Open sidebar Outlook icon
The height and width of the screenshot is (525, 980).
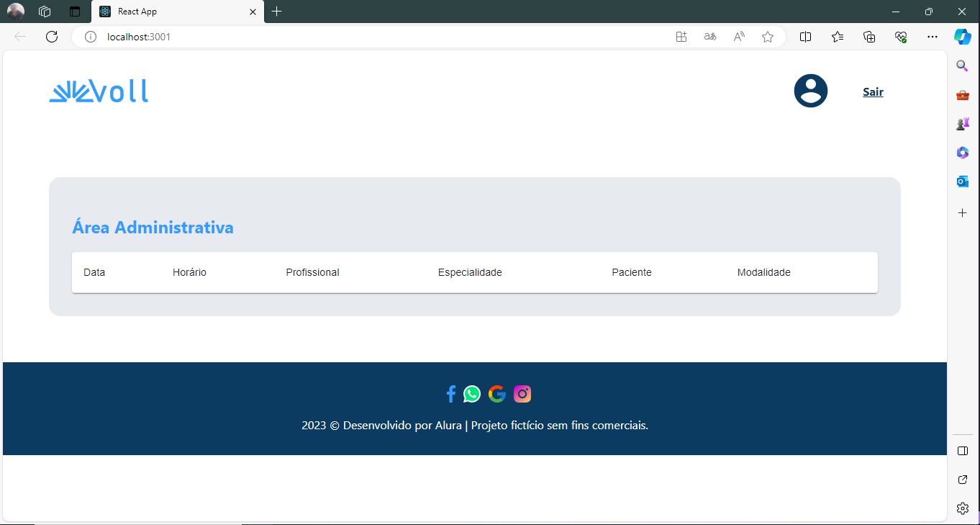(963, 181)
